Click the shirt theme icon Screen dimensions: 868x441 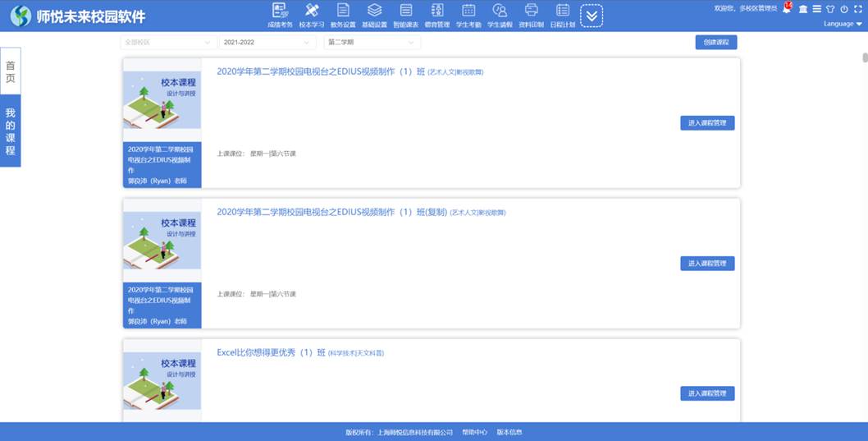830,9
